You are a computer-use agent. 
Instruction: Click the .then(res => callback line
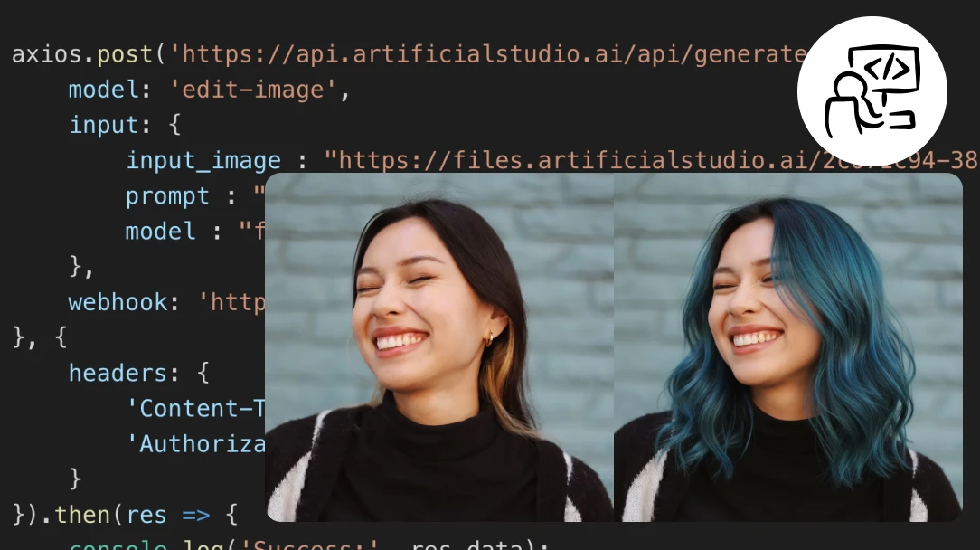pos(127,515)
